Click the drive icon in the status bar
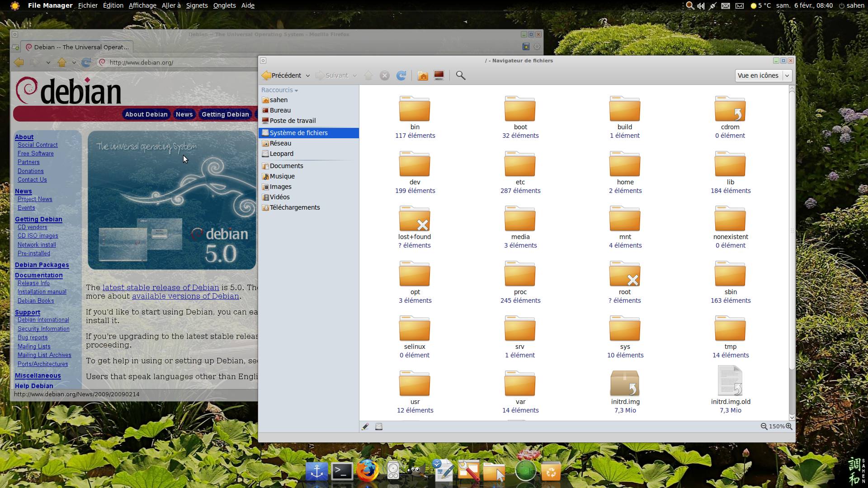The image size is (868, 488). [379, 427]
